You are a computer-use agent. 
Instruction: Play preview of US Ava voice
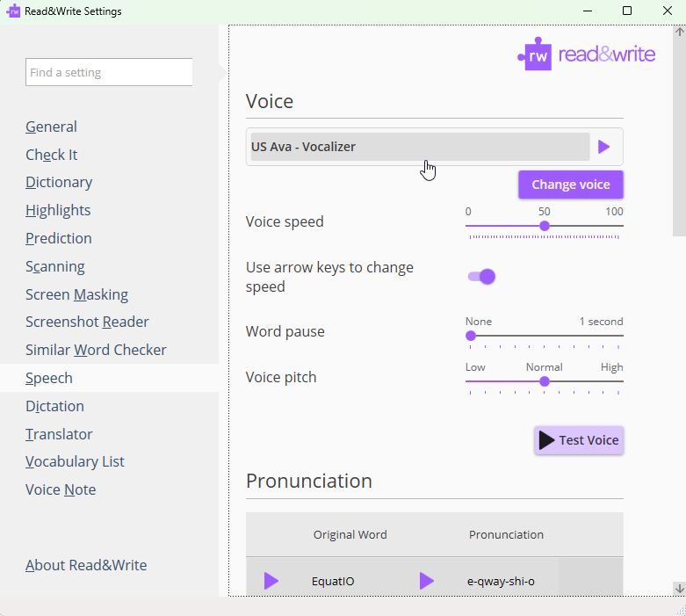[603, 147]
